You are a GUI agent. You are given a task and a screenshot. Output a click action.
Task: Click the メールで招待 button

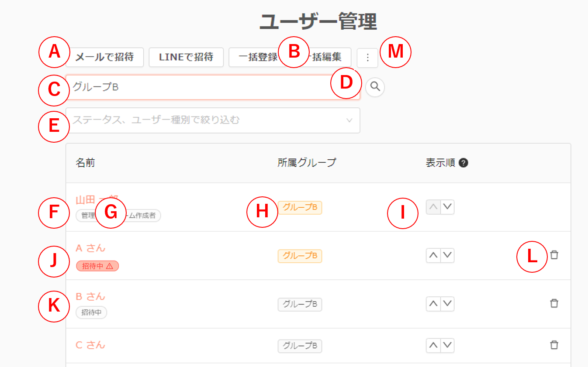[x=105, y=57]
